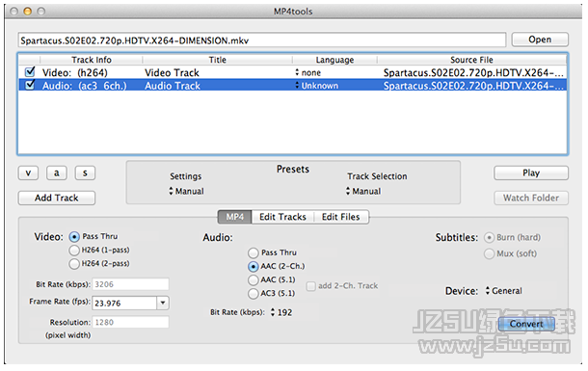Zoom the MP4tools window with green button
Image resolution: width=588 pixels, height=371 pixels.
[x=40, y=12]
